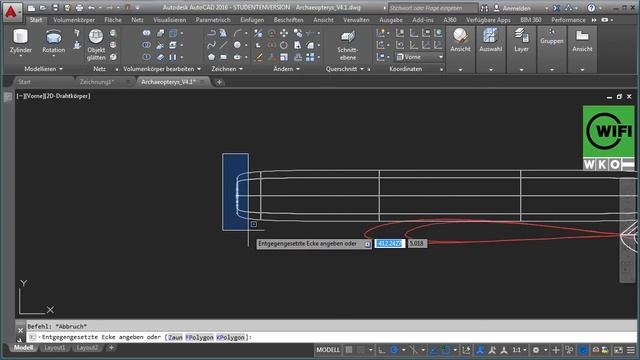Click the highlighted X coordinate input

[389, 243]
